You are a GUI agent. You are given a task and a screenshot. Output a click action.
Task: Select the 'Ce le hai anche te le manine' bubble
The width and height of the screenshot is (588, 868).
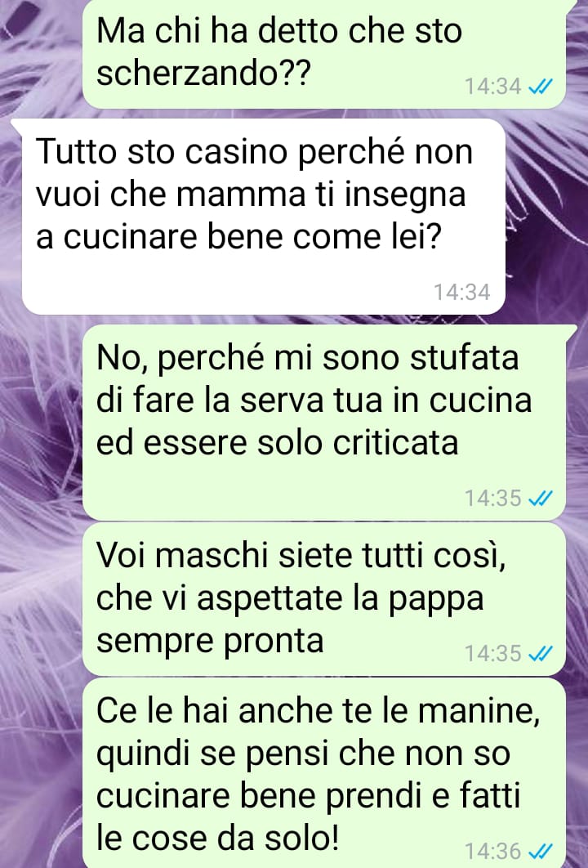coord(324,773)
